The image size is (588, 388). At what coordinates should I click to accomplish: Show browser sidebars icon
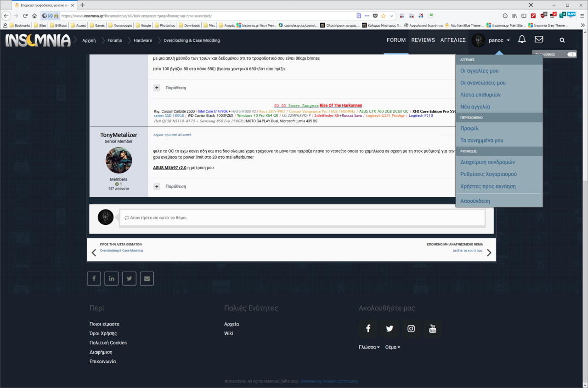click(524, 16)
